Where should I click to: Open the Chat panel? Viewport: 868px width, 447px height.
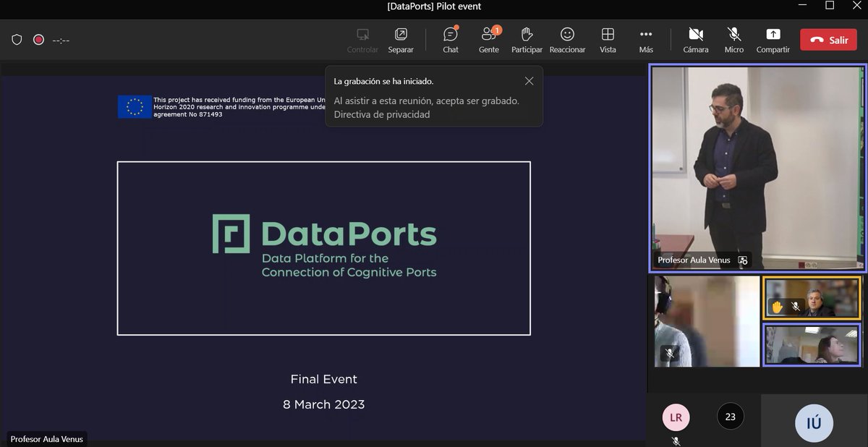tap(450, 40)
